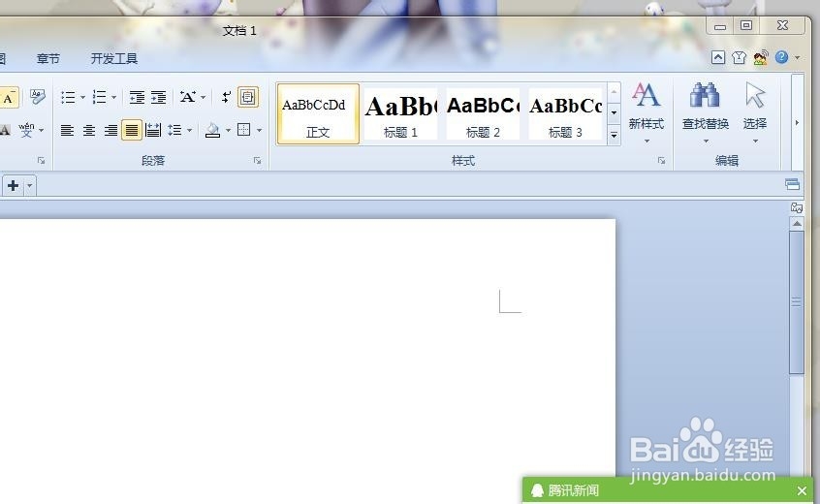Open the 段落 dialog launcher

pos(257,161)
